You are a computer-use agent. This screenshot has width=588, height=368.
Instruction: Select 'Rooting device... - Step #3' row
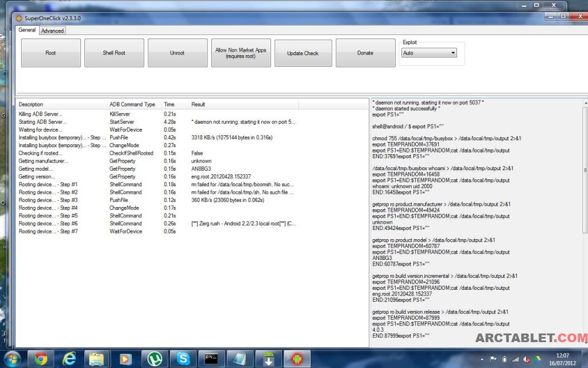coord(157,200)
